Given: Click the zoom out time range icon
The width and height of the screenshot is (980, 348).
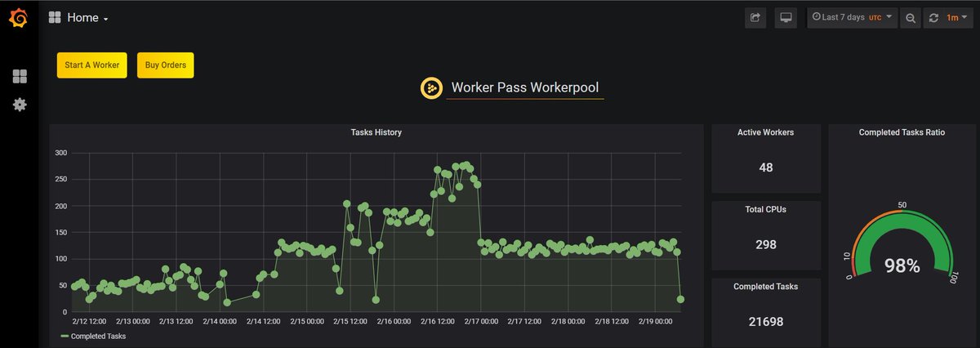Looking at the screenshot, I should pos(911,17).
